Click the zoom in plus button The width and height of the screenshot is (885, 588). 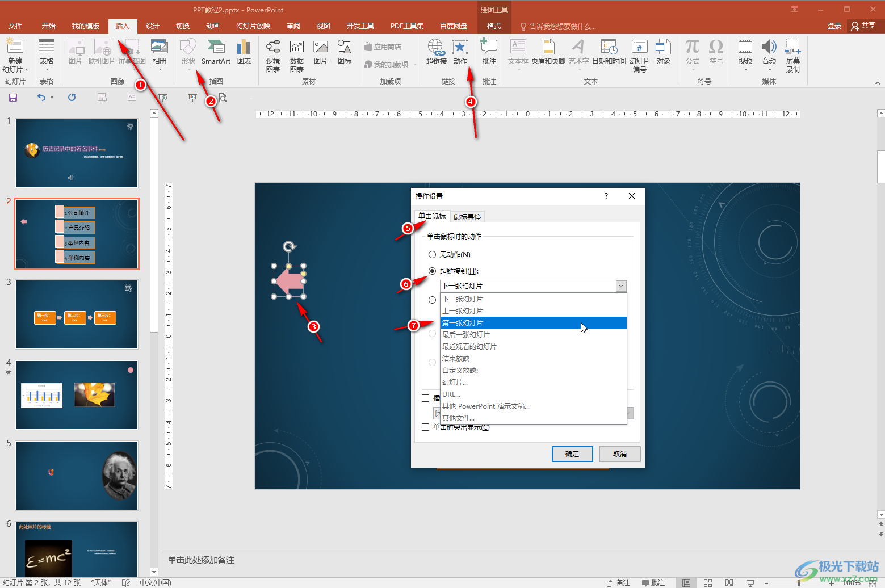832,583
